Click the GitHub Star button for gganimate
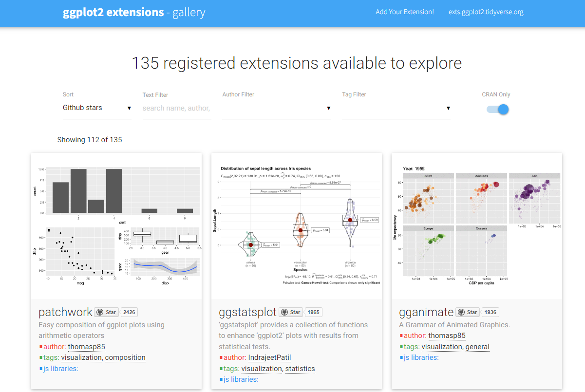This screenshot has width=585, height=392. pos(468,312)
